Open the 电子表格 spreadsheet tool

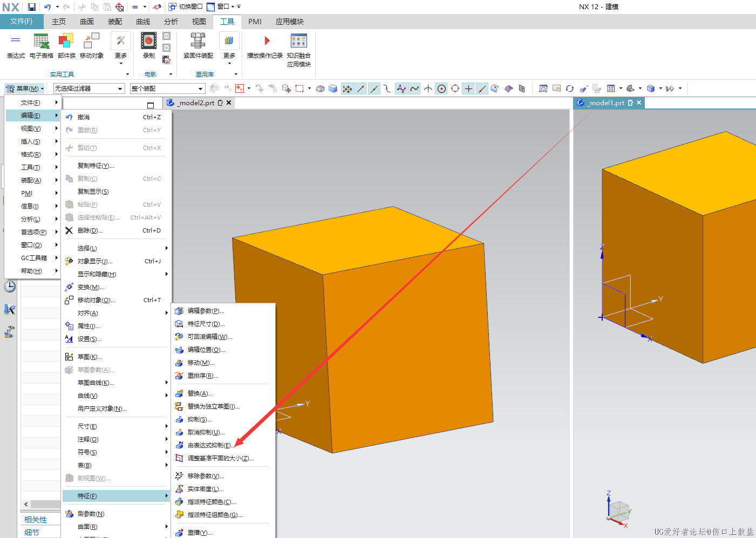point(42,46)
